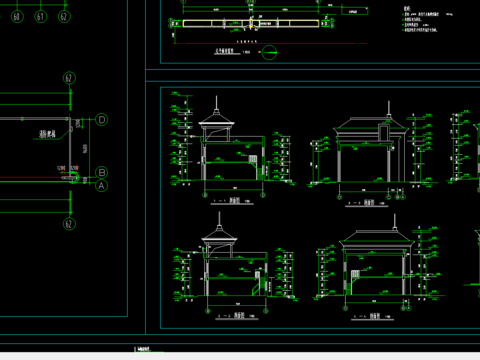
Task: Click the red horizontal line beneath the plan strip
Action: tap(270, 43)
